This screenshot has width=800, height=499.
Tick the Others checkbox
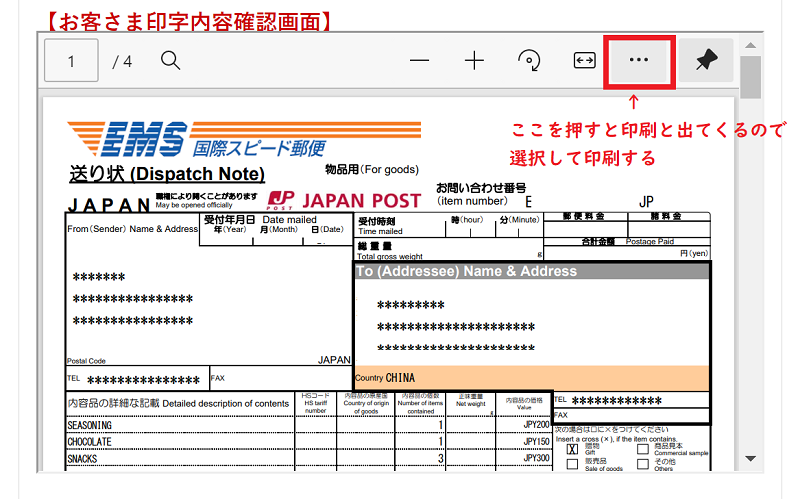coord(643,464)
